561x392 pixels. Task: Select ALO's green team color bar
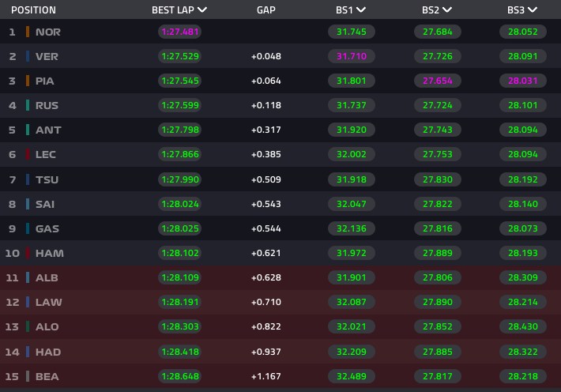28,326
